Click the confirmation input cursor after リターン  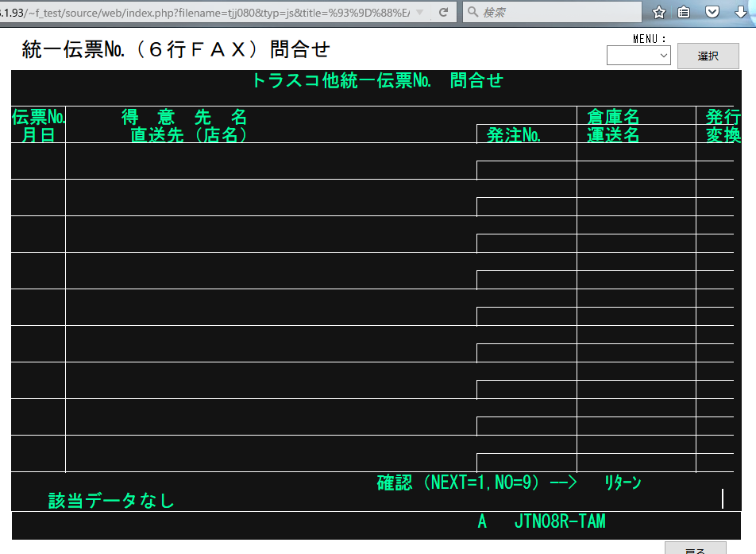722,498
